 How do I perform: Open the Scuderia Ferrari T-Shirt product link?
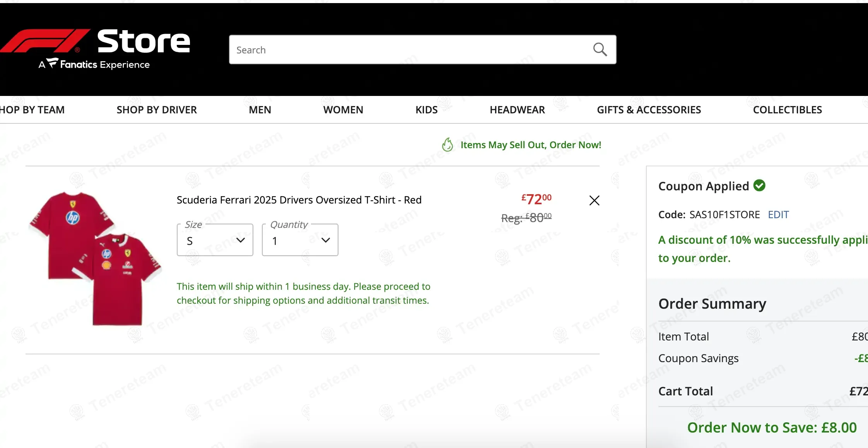pos(299,200)
